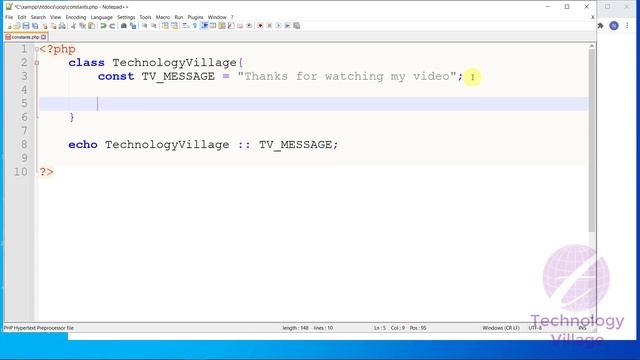The height and width of the screenshot is (360, 640).
Task: Toggle word wrap in the toolbar
Action: tap(185, 26)
